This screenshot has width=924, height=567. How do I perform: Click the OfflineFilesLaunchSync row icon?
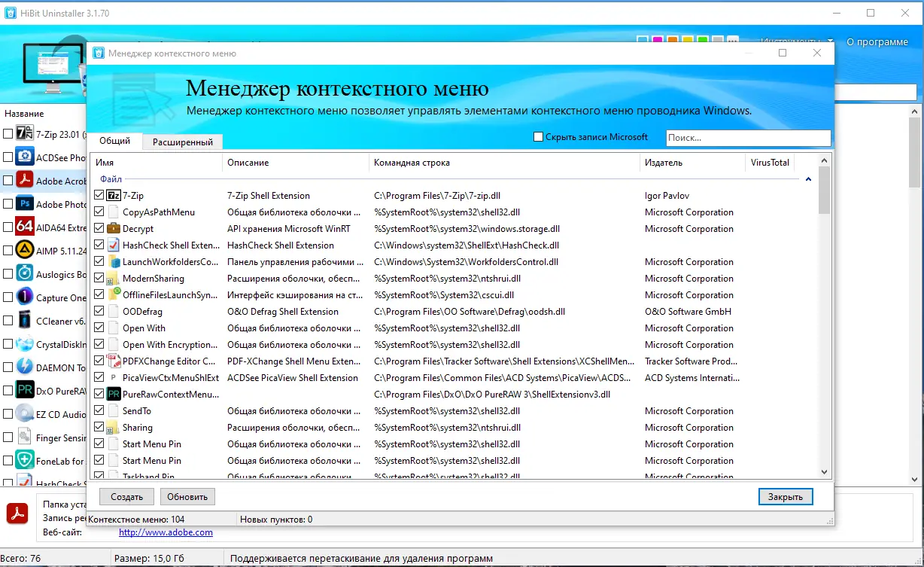coord(114,295)
